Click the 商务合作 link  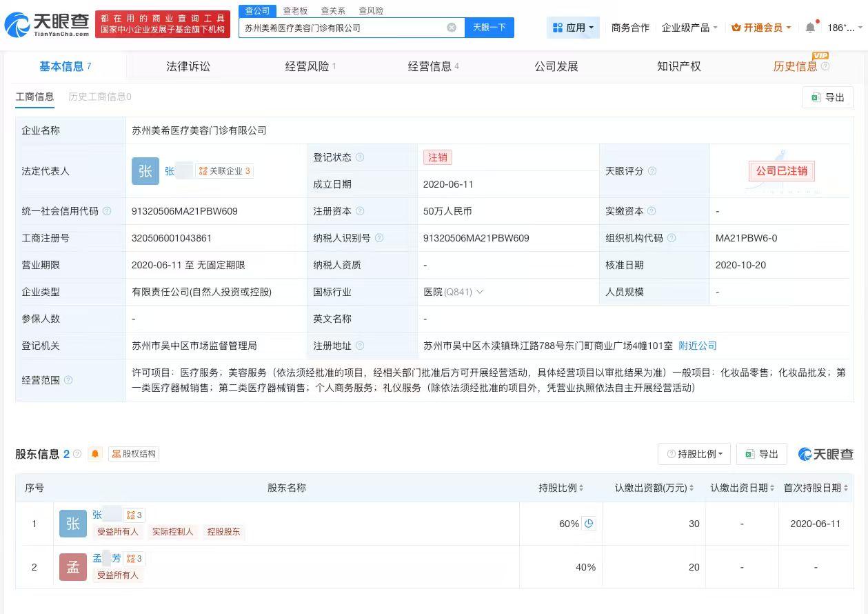coord(630,28)
